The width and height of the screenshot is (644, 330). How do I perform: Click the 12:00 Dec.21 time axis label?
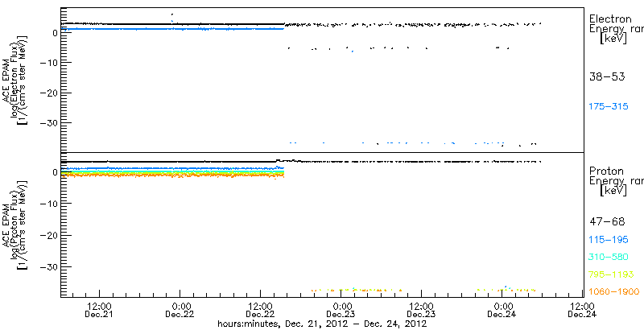pyautogui.click(x=100, y=311)
